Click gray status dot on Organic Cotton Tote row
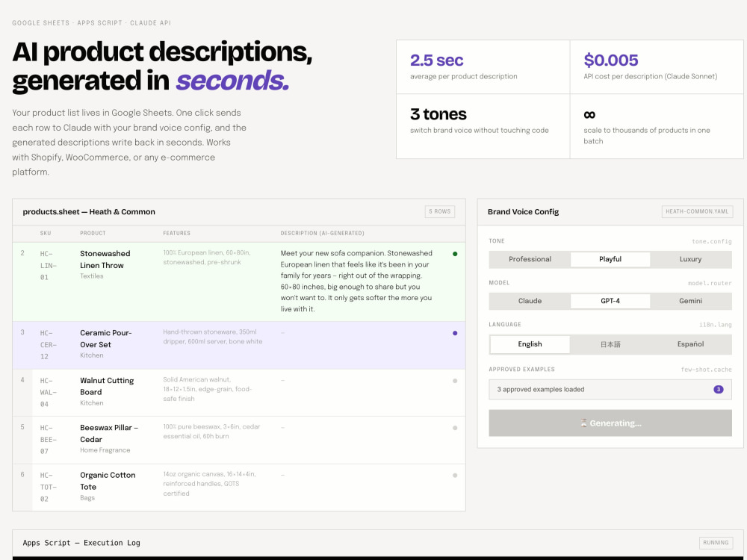 pyautogui.click(x=455, y=475)
